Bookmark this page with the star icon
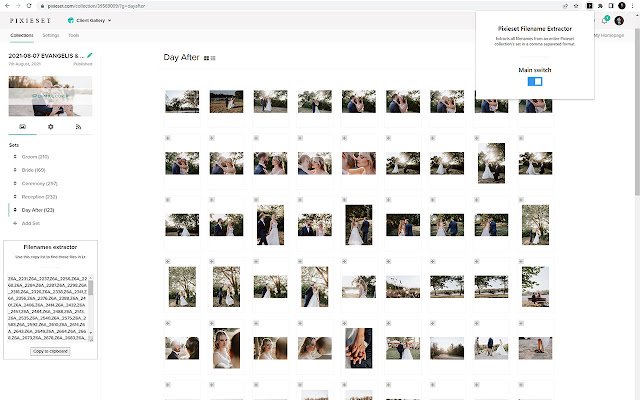This screenshot has width=640, height=400. 576,6
